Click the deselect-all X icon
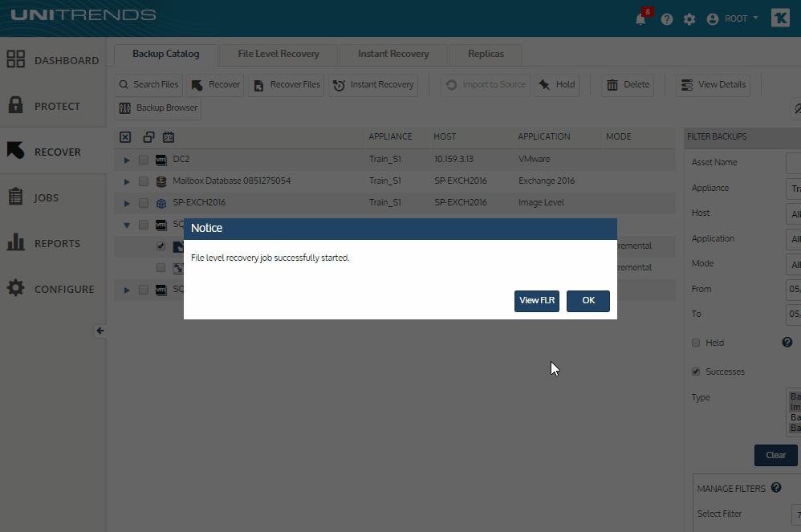Viewport: 801px width, 532px height. [x=125, y=137]
